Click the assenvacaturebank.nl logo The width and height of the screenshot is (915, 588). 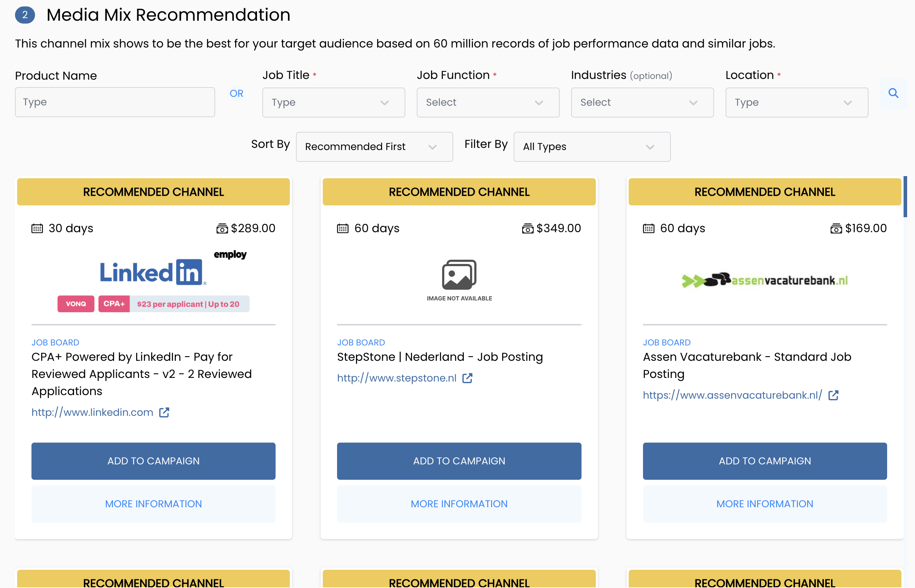click(x=764, y=280)
